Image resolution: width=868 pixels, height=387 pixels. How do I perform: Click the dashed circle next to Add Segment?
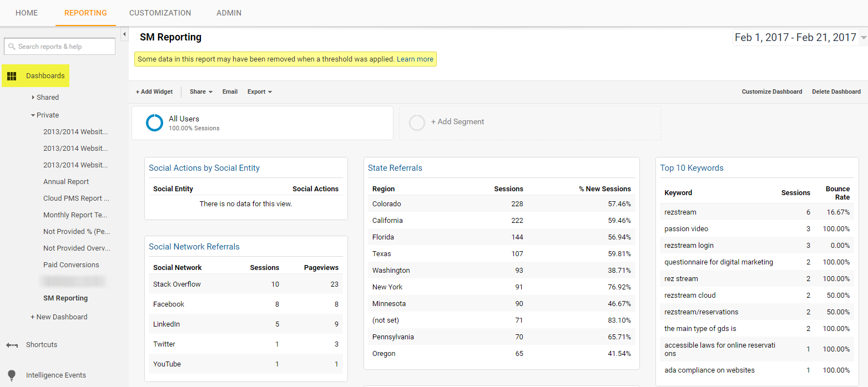pos(417,123)
